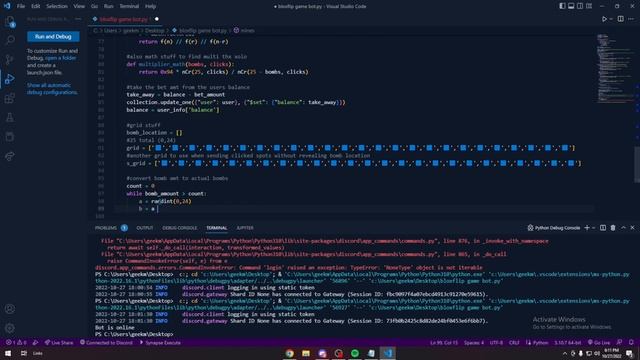Open the Help menu
This screenshot has height=360, width=640.
tap(150, 6)
